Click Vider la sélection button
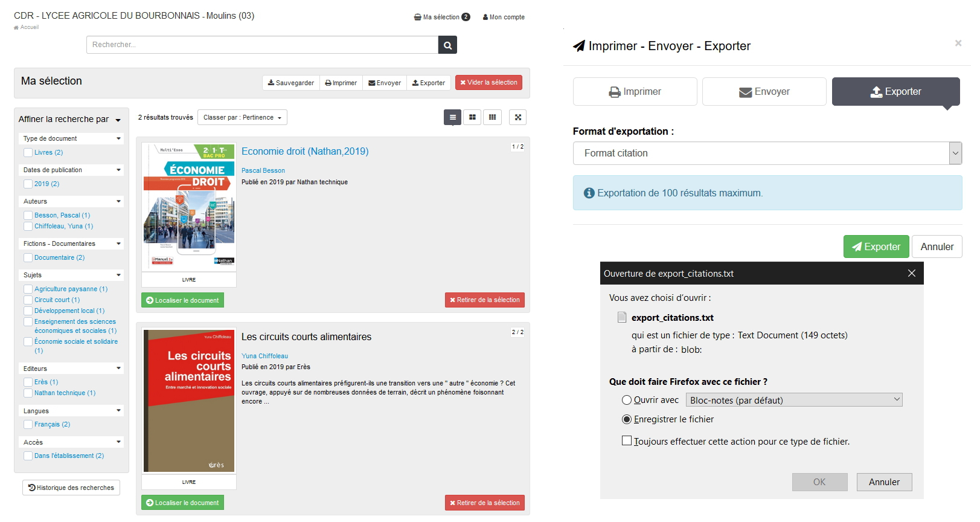Viewport: 980px width, 522px height. coord(488,83)
